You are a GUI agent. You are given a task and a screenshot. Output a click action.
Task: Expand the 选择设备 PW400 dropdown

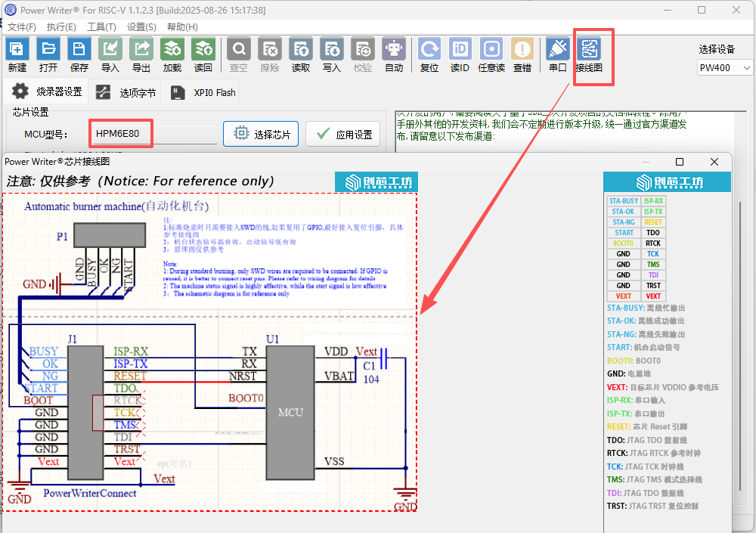point(724,68)
